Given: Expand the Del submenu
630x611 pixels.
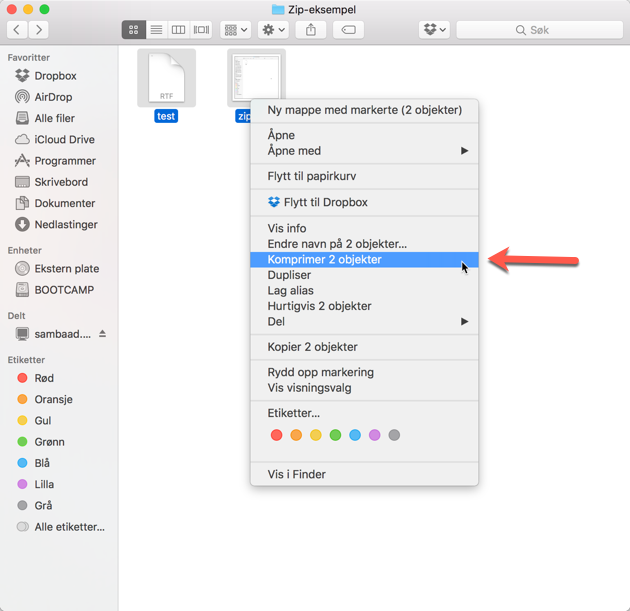Looking at the screenshot, I should tap(364, 321).
